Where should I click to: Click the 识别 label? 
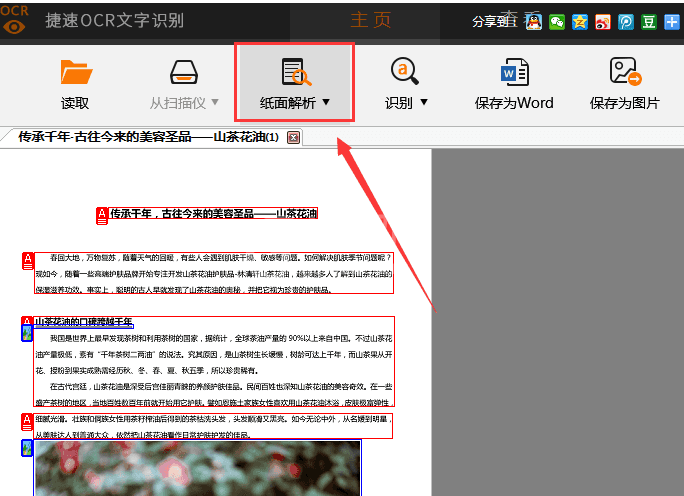pos(399,103)
